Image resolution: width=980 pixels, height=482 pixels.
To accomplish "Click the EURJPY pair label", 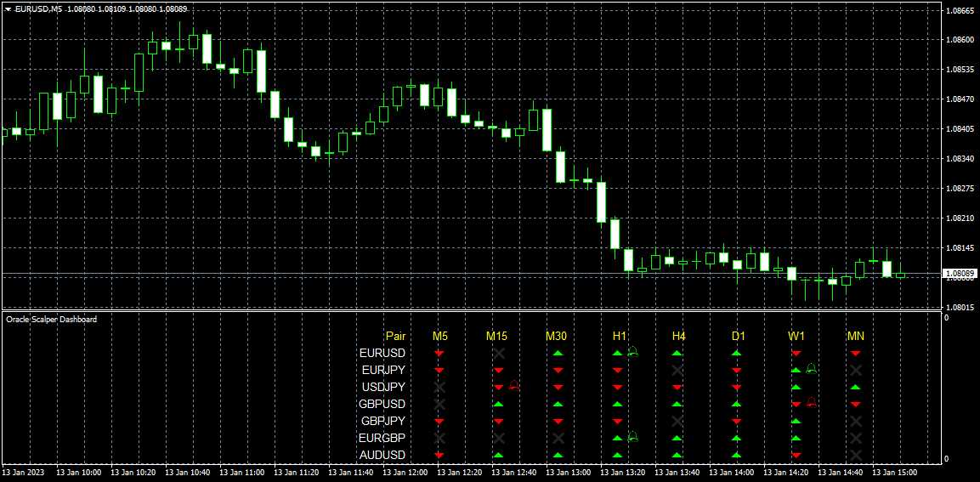I will pos(383,370).
